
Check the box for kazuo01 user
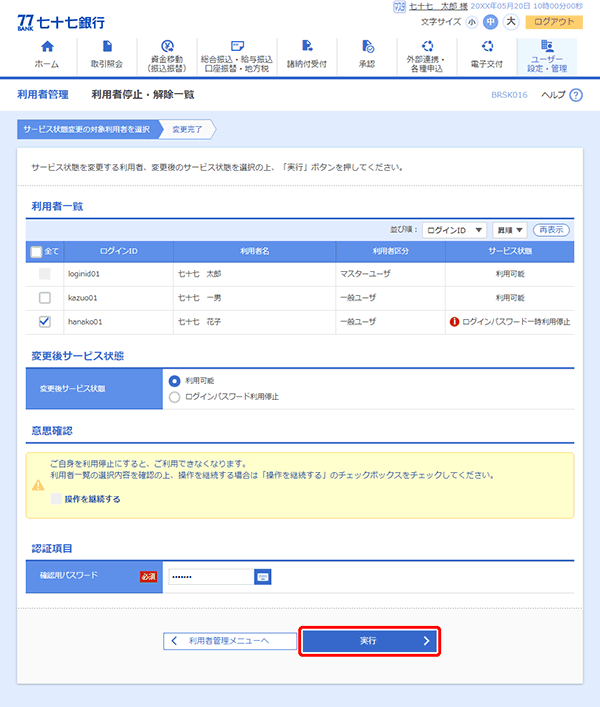44,298
